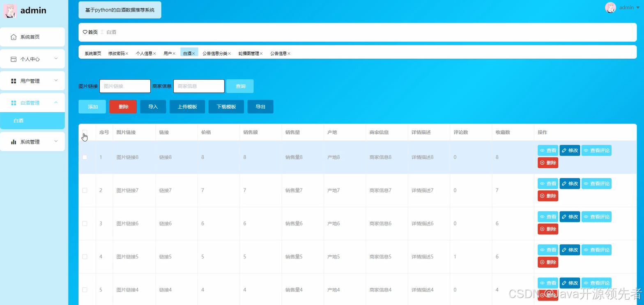Click cell 图片链接8 in row 1
644x305 pixels.
pyautogui.click(x=127, y=157)
